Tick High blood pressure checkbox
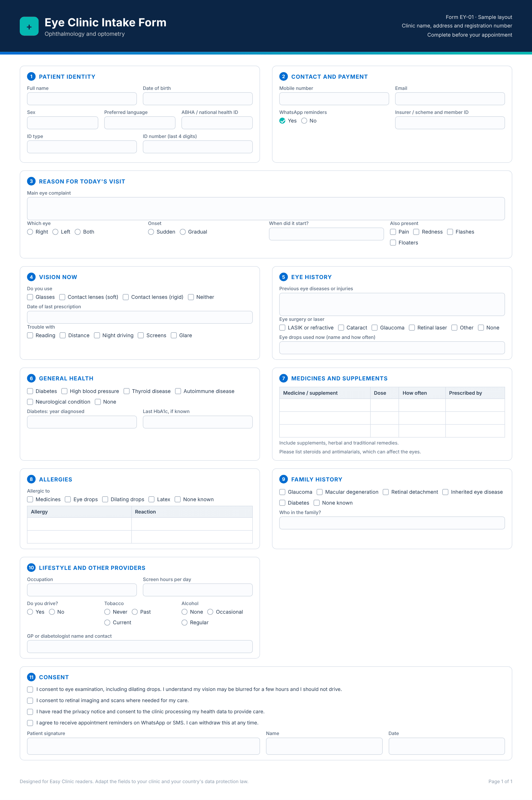This screenshot has width=532, height=800. click(64, 391)
